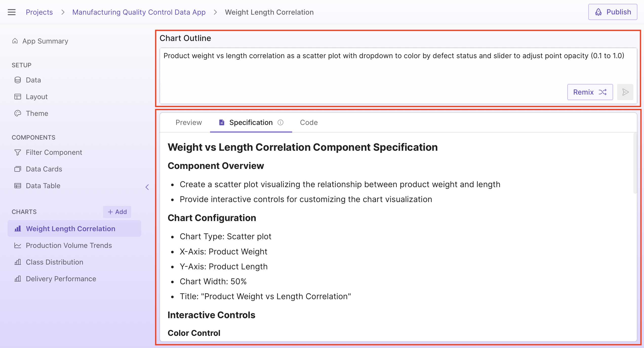Switch to the Code tab
This screenshot has width=644, height=348.
[x=309, y=122]
